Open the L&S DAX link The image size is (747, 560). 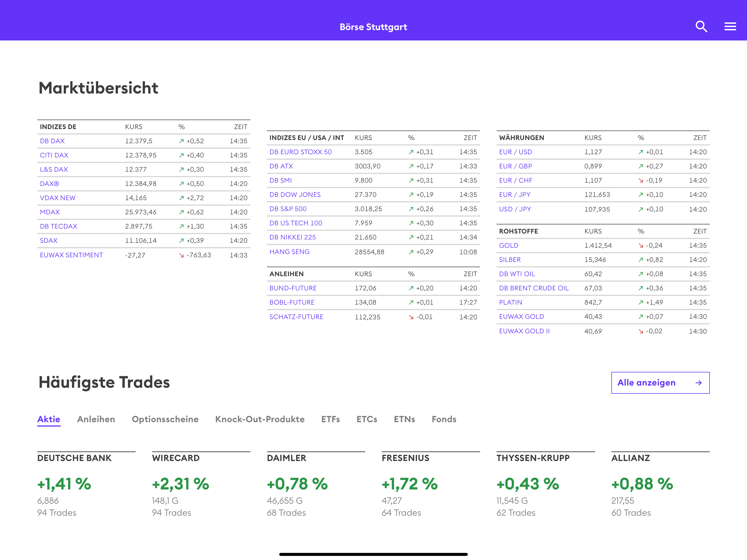pyautogui.click(x=54, y=169)
